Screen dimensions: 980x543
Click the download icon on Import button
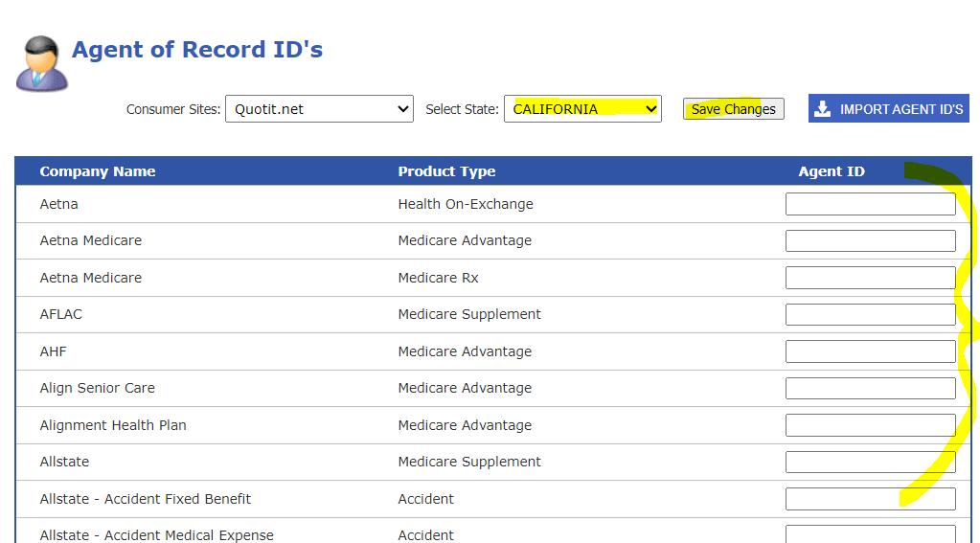[822, 109]
